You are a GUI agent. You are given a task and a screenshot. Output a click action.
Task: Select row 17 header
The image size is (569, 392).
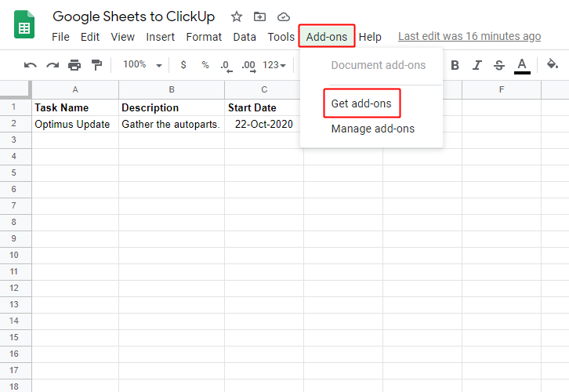(16, 370)
